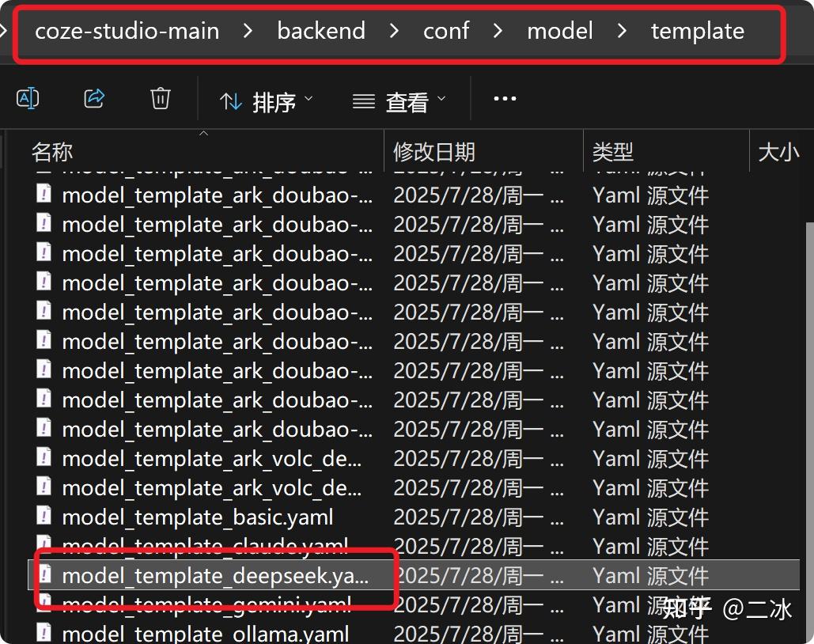Click the delete trash icon
This screenshot has height=644, width=814.
(160, 98)
